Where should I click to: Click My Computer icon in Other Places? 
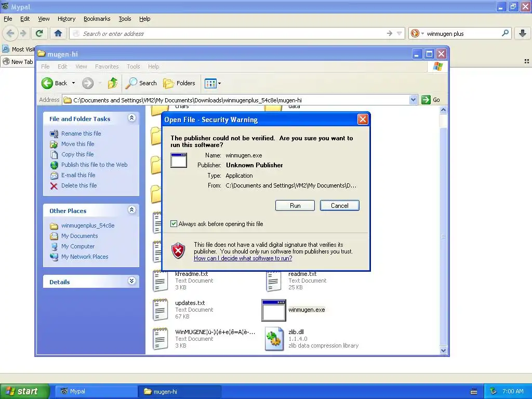click(54, 247)
